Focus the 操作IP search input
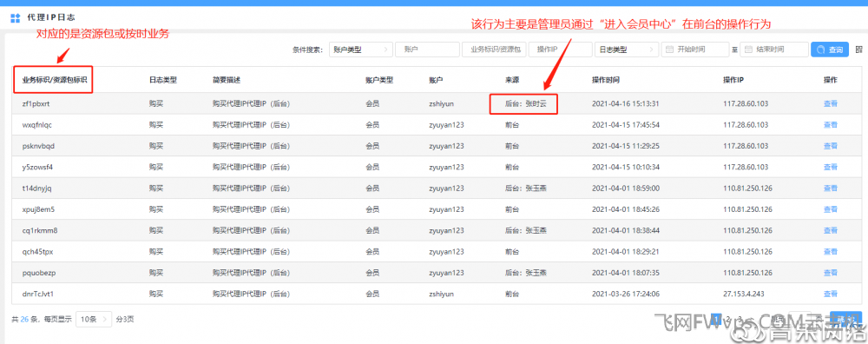The width and height of the screenshot is (868, 344). click(x=560, y=50)
